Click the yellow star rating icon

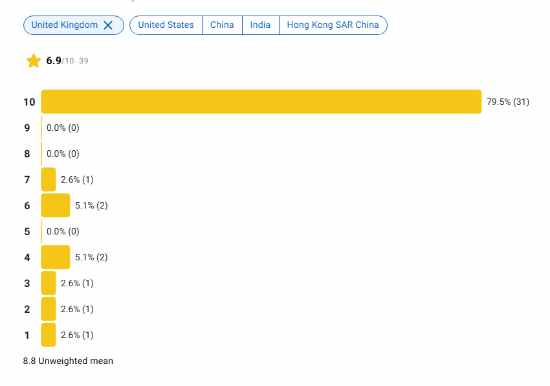(34, 61)
